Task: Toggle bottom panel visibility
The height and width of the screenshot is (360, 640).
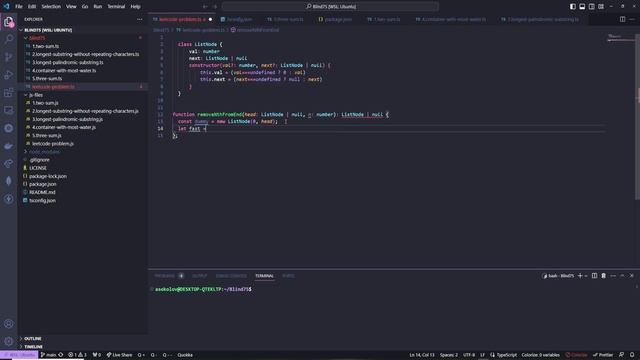Action: [582, 7]
